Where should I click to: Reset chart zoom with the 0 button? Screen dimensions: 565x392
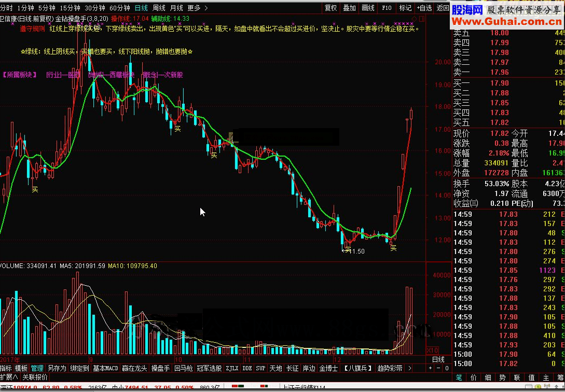(x=447, y=368)
